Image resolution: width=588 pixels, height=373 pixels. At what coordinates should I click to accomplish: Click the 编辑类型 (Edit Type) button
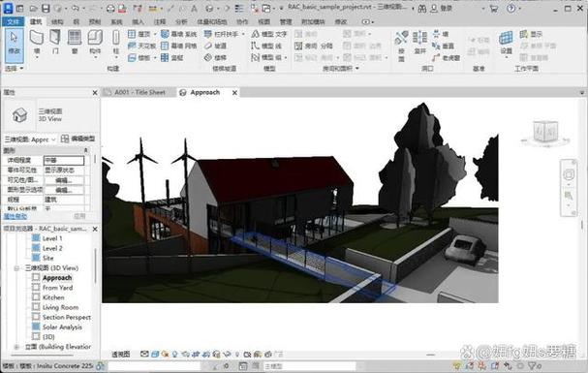[x=78, y=139]
